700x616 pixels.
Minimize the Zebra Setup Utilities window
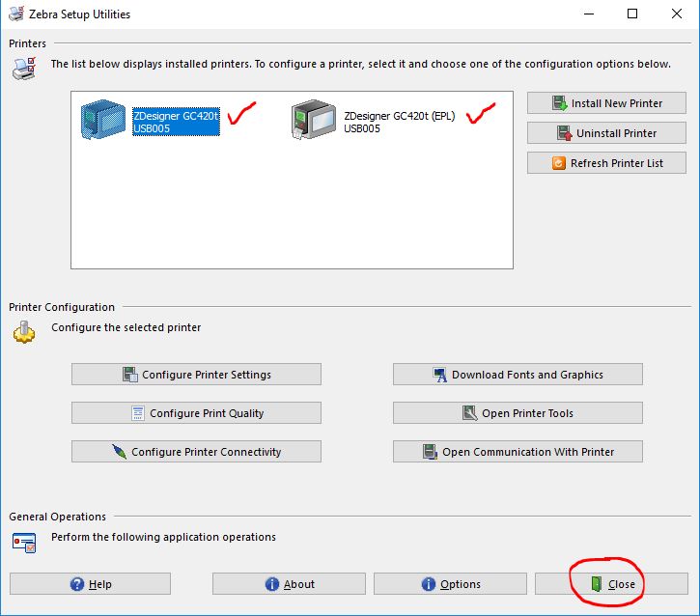(589, 14)
